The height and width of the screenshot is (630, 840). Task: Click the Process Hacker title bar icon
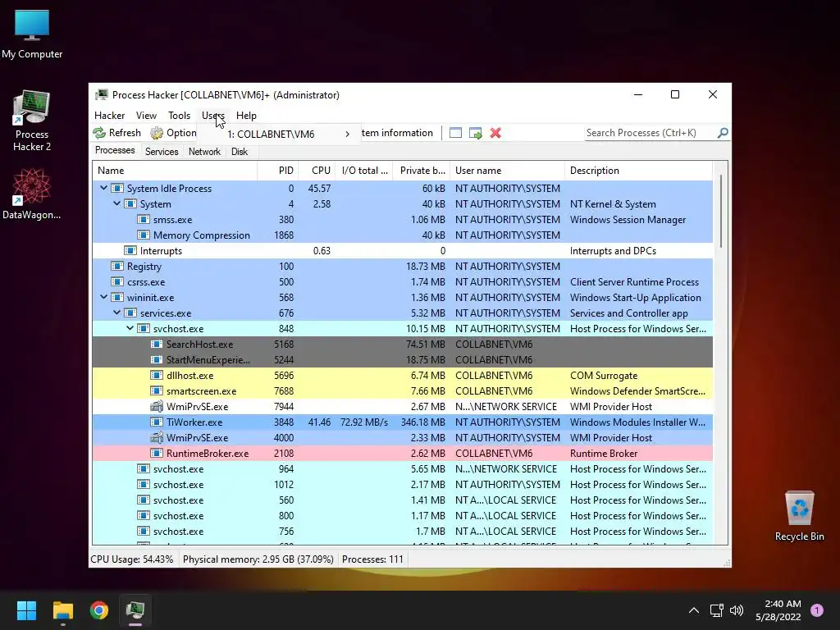coord(101,95)
